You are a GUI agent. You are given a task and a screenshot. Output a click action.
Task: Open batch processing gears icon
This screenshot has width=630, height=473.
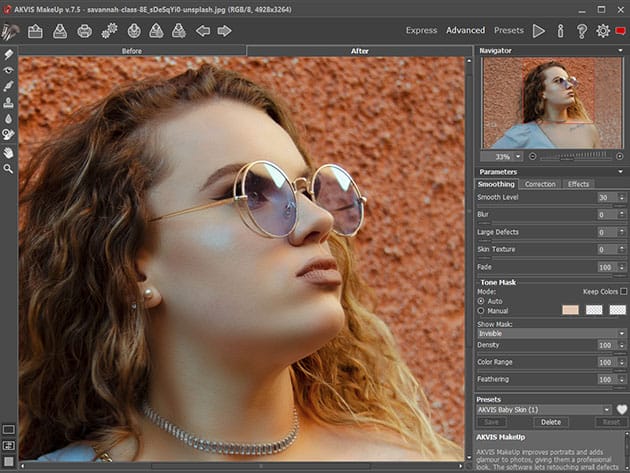pyautogui.click(x=109, y=31)
